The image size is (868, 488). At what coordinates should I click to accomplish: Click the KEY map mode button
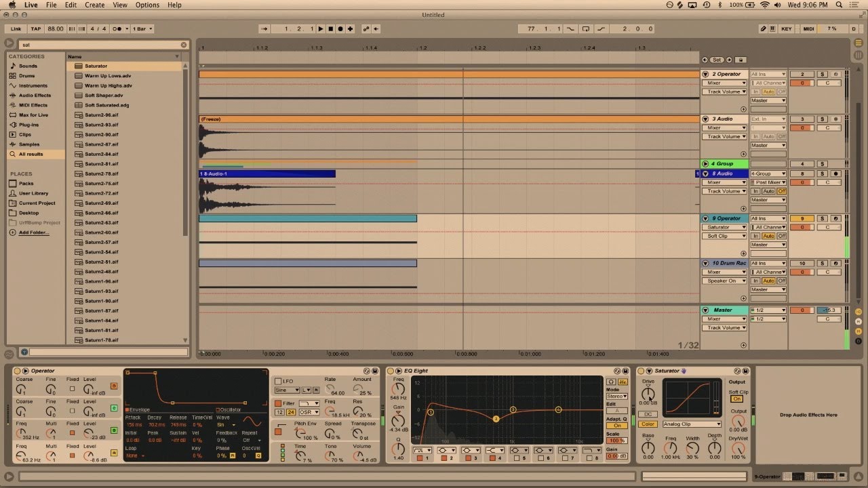tap(787, 28)
